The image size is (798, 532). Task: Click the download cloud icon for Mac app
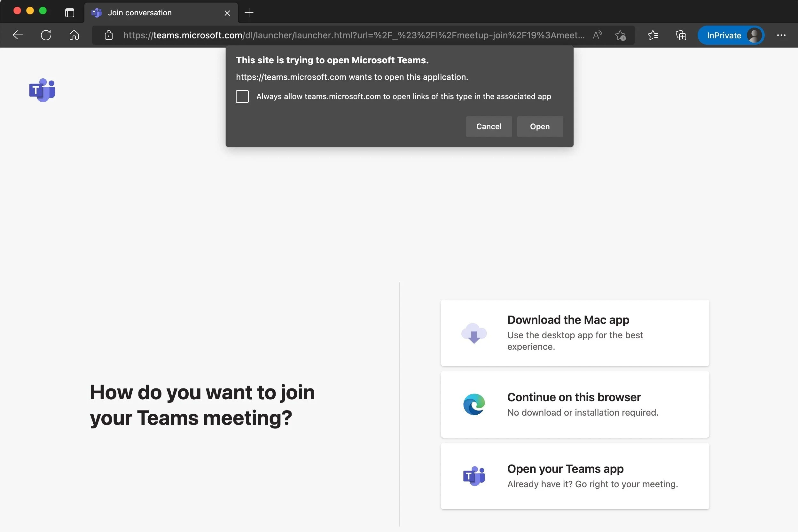[474, 333]
